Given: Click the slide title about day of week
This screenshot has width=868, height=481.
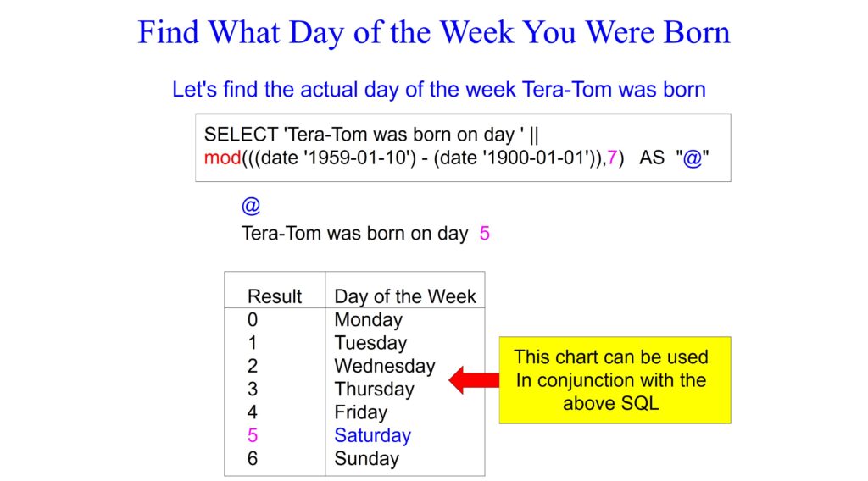Looking at the screenshot, I should (433, 33).
